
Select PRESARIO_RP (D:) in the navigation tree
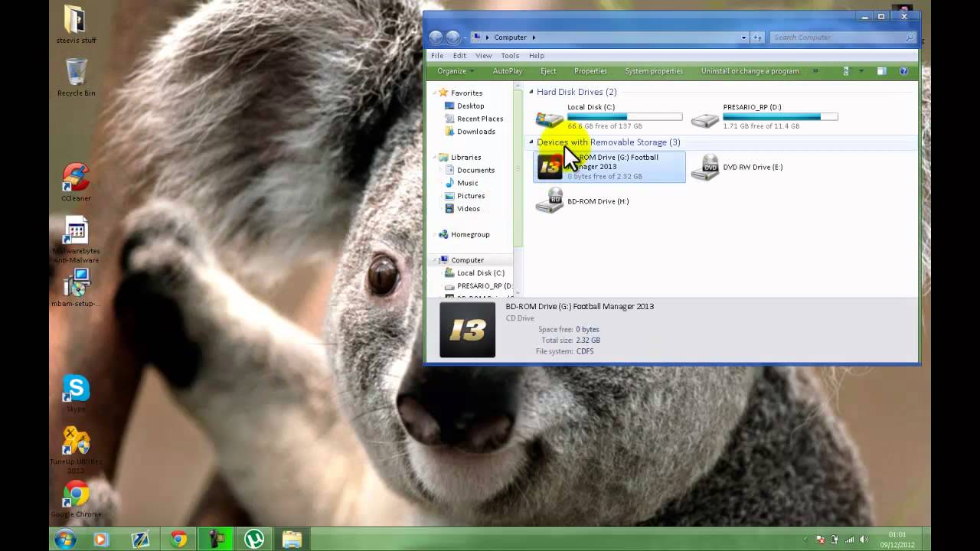[x=484, y=286]
